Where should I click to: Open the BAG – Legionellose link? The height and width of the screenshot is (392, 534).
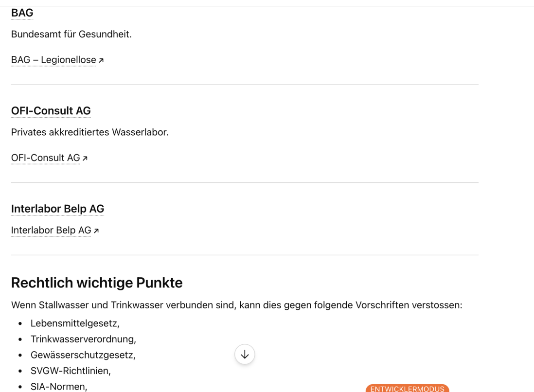[x=53, y=60]
